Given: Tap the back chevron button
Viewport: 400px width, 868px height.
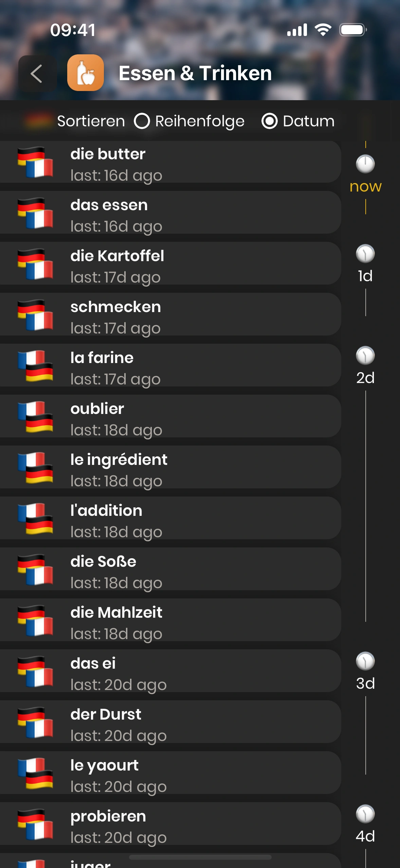Looking at the screenshot, I should tap(37, 73).
